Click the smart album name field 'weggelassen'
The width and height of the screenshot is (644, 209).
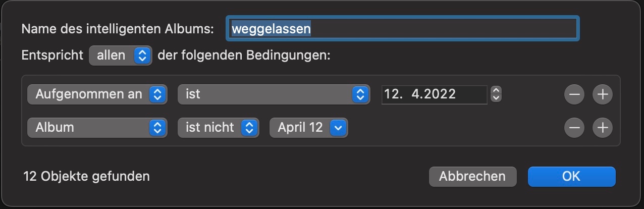pos(402,29)
